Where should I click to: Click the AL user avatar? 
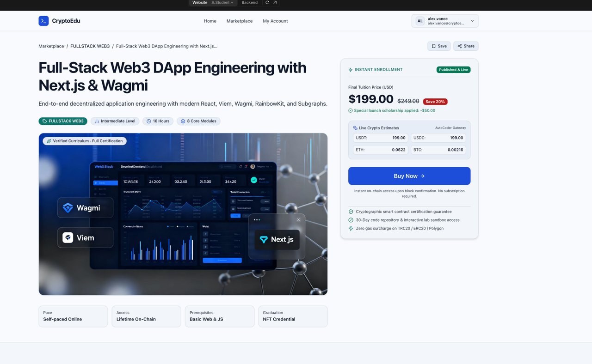click(420, 21)
